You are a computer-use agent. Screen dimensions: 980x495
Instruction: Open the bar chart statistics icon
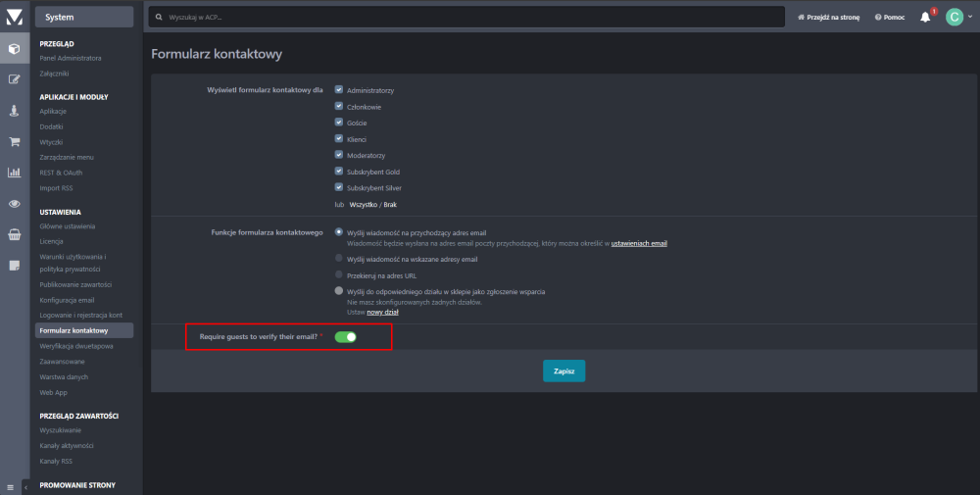[14, 173]
